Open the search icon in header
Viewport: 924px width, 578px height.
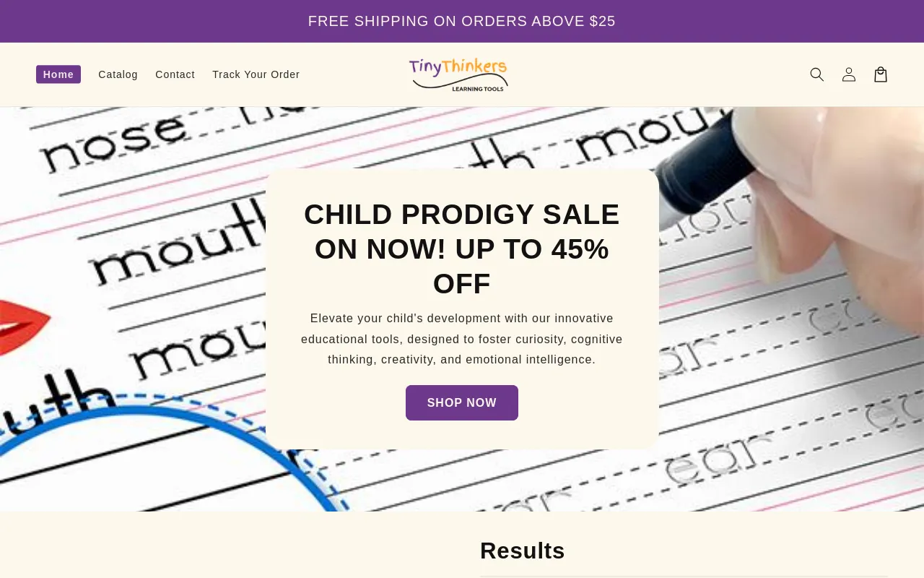(x=816, y=74)
